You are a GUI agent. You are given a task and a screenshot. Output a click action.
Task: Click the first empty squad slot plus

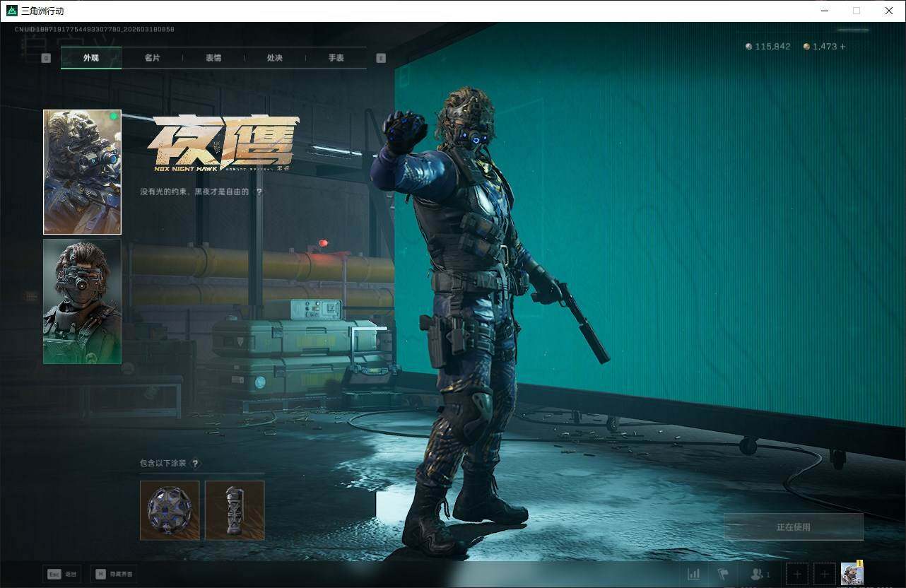click(797, 574)
